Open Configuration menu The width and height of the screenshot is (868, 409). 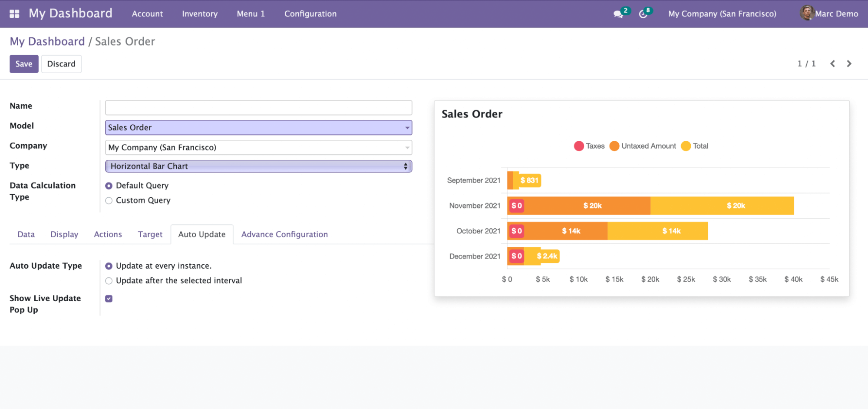(310, 14)
